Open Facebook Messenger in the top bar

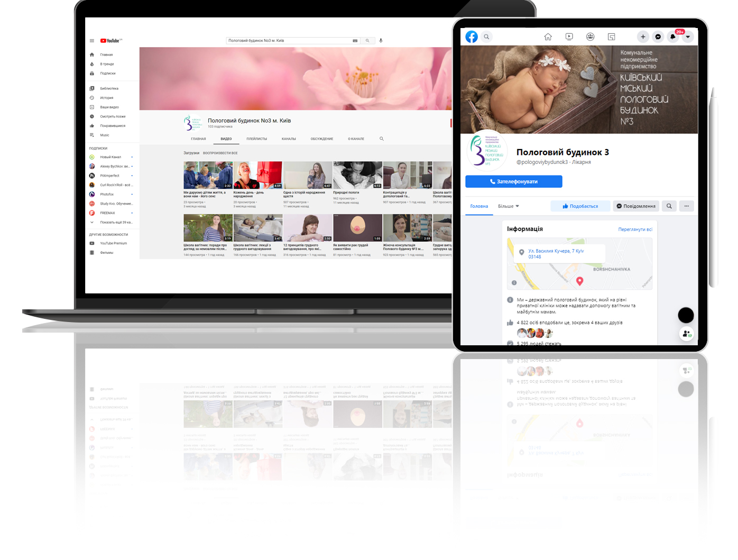pos(658,36)
